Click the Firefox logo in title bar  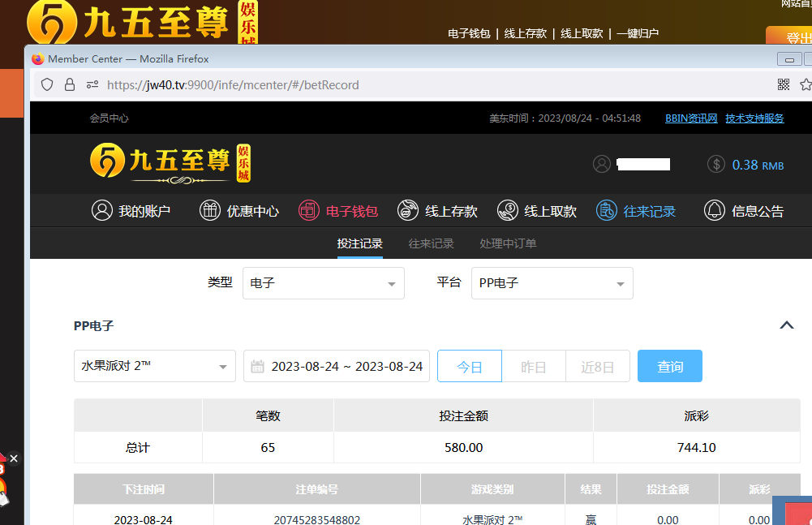(38, 58)
